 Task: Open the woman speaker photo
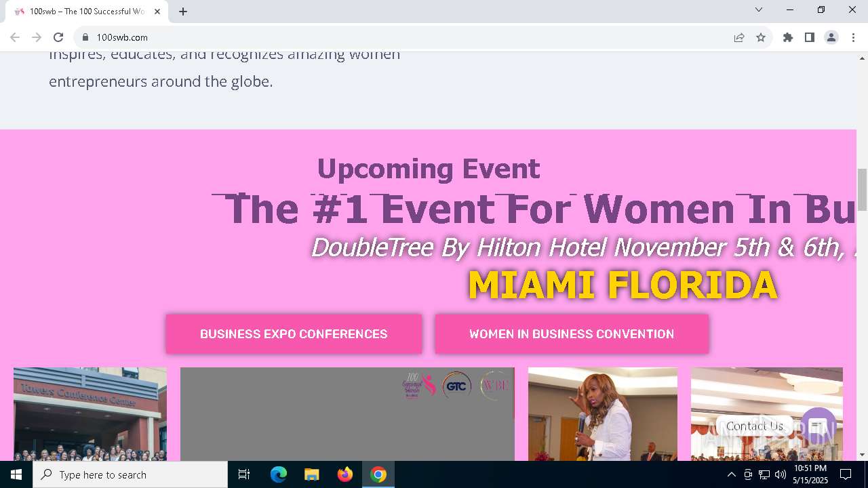[x=603, y=414]
